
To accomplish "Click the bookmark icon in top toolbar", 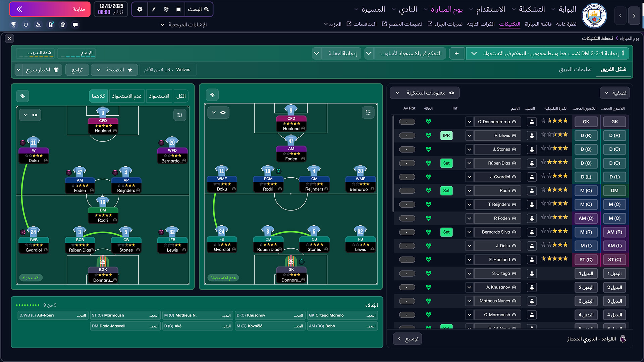I will pyautogui.click(x=178, y=9).
